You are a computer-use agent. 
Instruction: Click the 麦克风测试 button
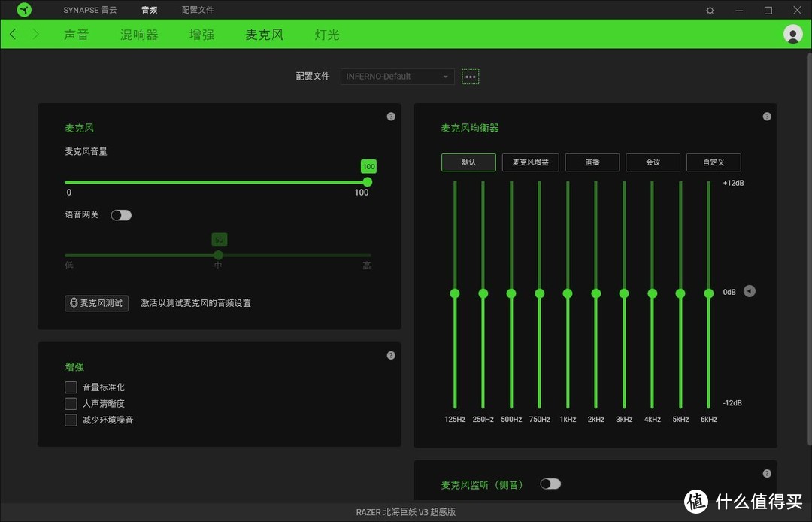pos(96,303)
